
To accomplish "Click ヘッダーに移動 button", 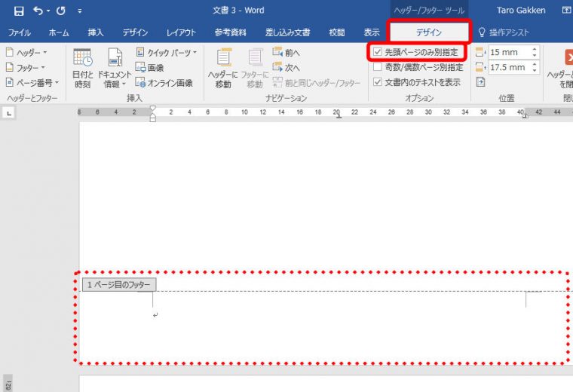I will pyautogui.click(x=223, y=69).
